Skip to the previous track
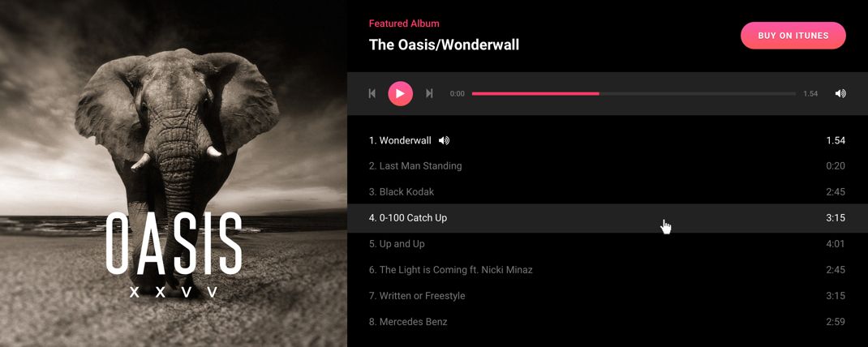The height and width of the screenshot is (347, 868). 372,93
